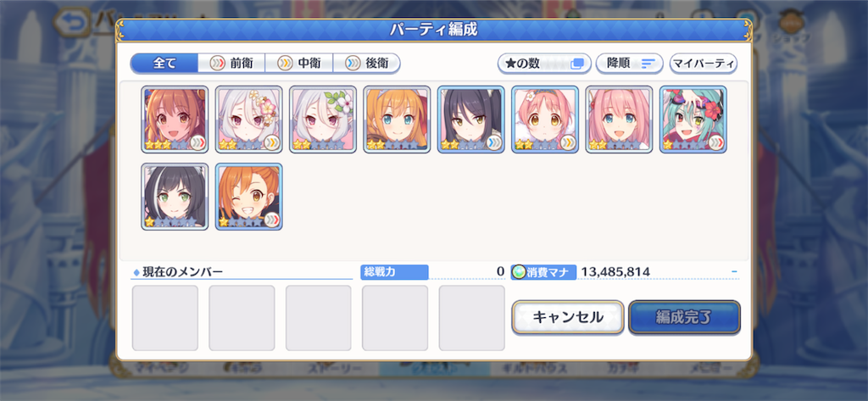868x401 pixels.
Task: Filter by 中衛 mid-line characters
Action: [299, 63]
